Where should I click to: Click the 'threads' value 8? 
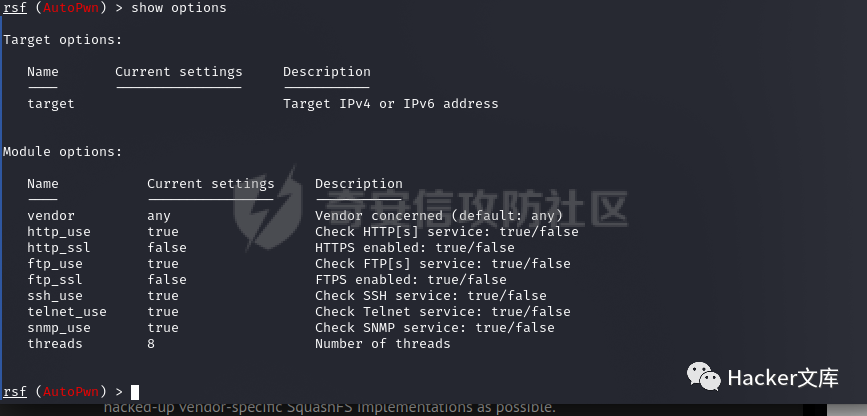click(x=151, y=344)
